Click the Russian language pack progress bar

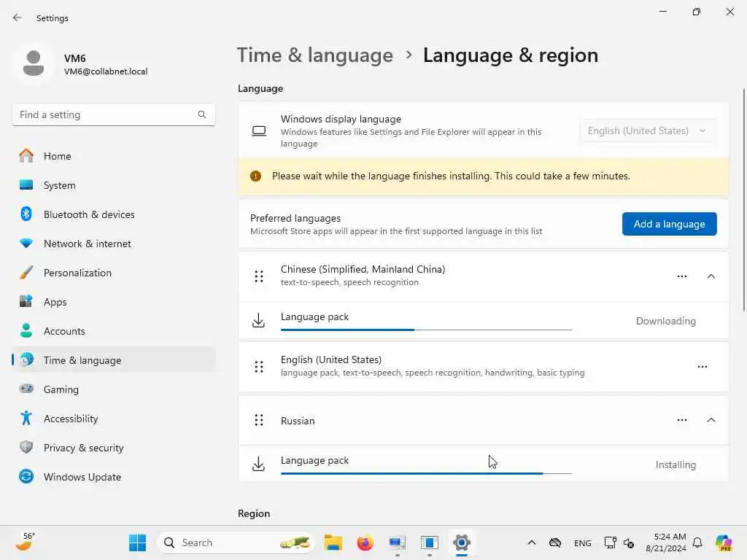tap(426, 473)
